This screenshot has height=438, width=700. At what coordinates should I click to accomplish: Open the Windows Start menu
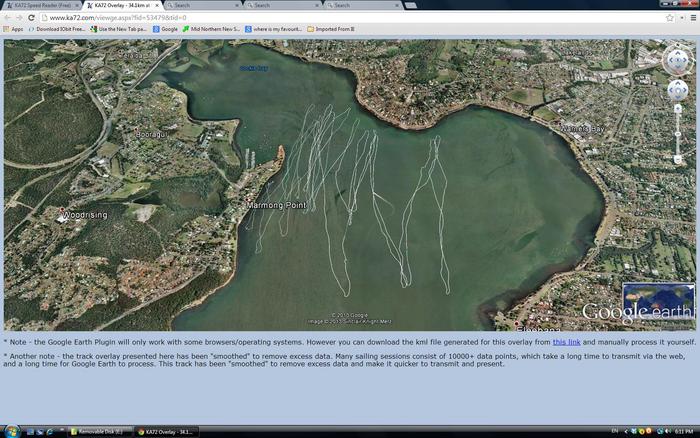[x=11, y=432]
